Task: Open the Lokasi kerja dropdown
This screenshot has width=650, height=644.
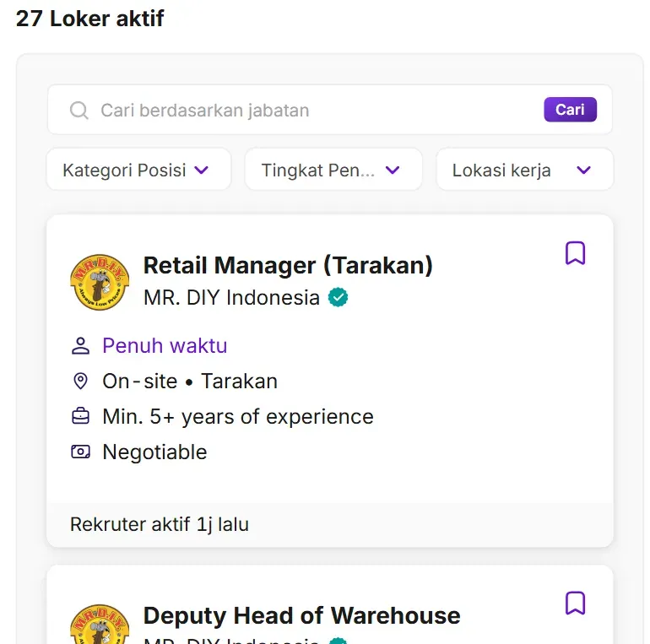Action: pos(523,170)
